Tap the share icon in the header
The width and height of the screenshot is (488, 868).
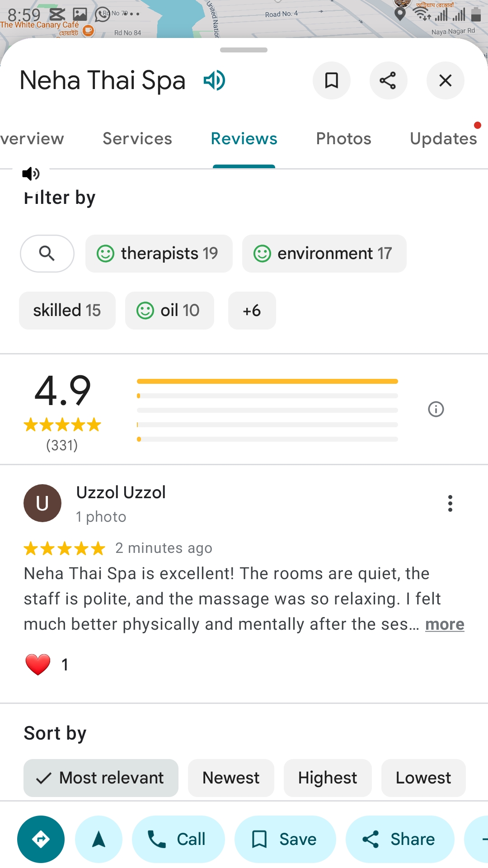tap(388, 80)
